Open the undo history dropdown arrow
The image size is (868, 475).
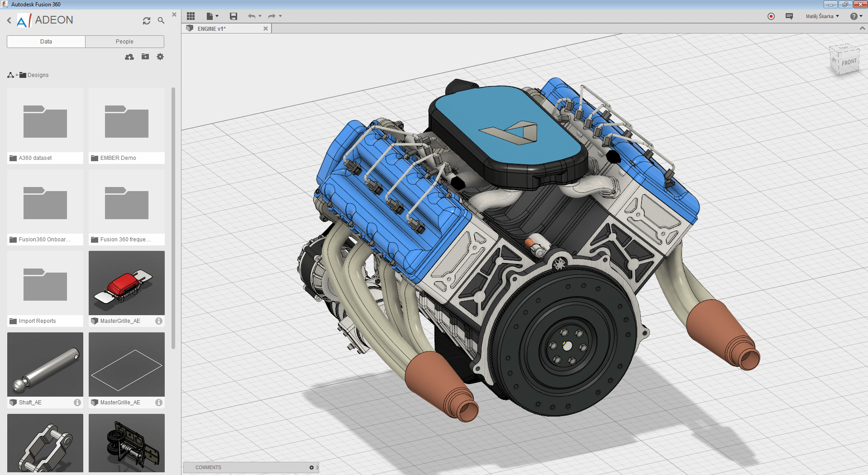pyautogui.click(x=260, y=16)
